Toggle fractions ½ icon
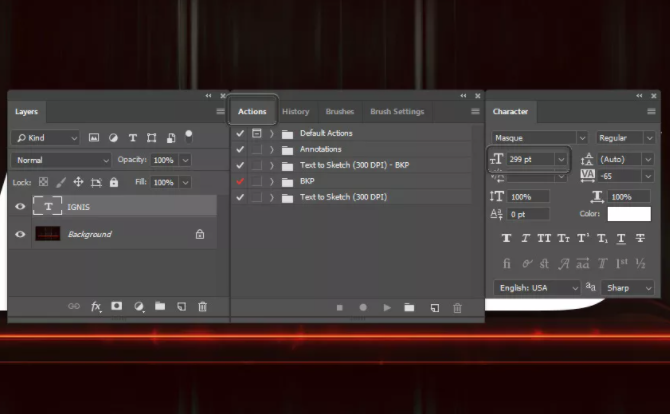 [640, 264]
